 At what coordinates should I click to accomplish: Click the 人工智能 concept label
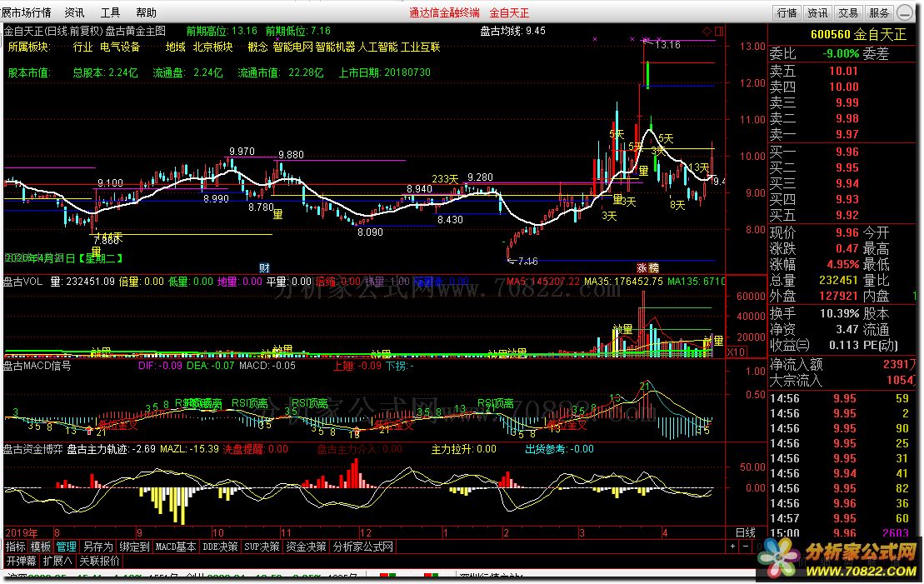tap(377, 47)
